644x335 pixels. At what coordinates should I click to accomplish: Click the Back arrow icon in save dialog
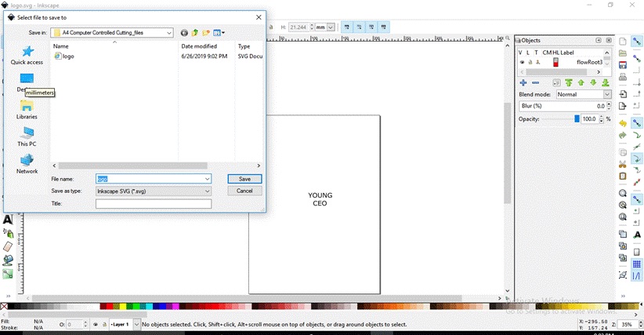pos(184,33)
